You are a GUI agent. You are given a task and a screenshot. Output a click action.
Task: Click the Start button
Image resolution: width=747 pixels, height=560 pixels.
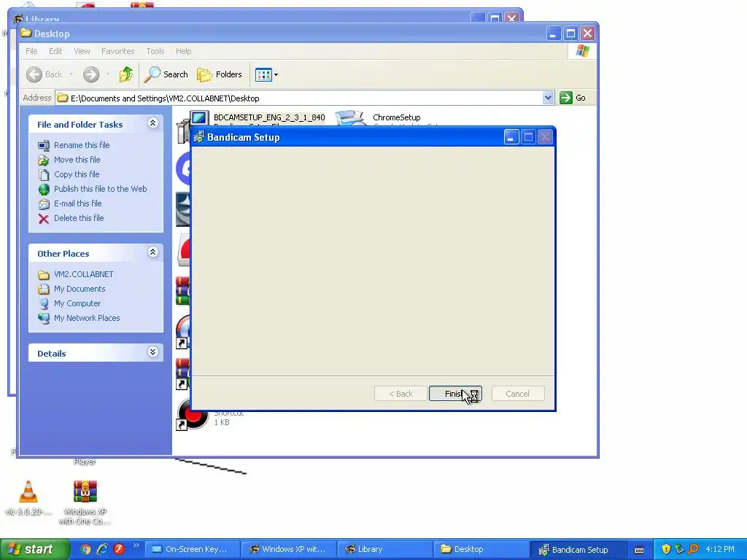point(34,550)
